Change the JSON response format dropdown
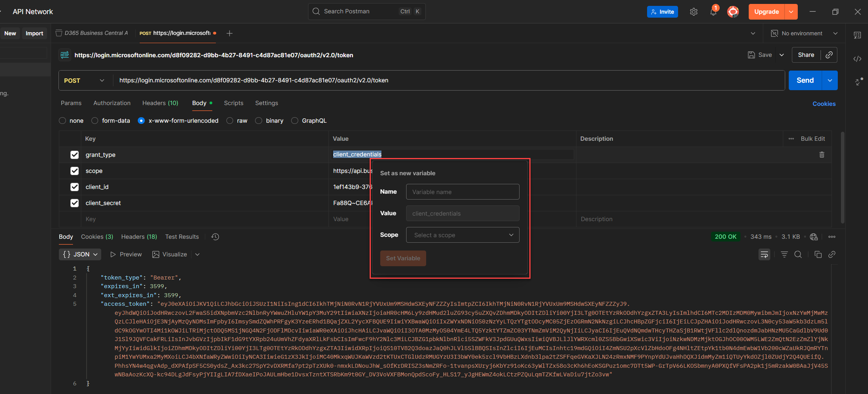Viewport: 868px width, 394px height. click(80, 254)
